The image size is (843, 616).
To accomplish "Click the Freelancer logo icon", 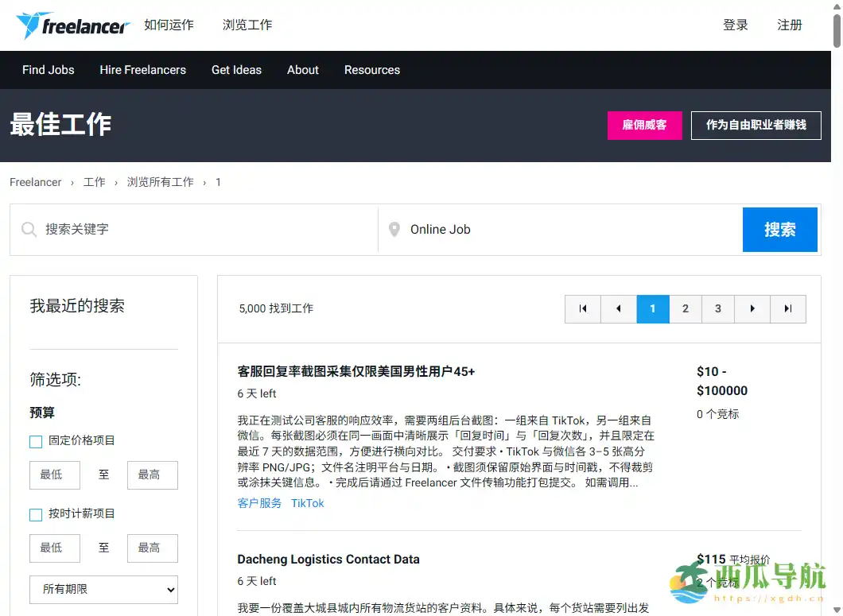I will pos(30,25).
